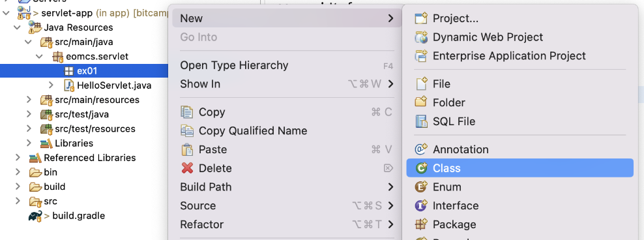644x240 pixels.
Task: Click the Java Resources folder icon
Action: (35, 27)
